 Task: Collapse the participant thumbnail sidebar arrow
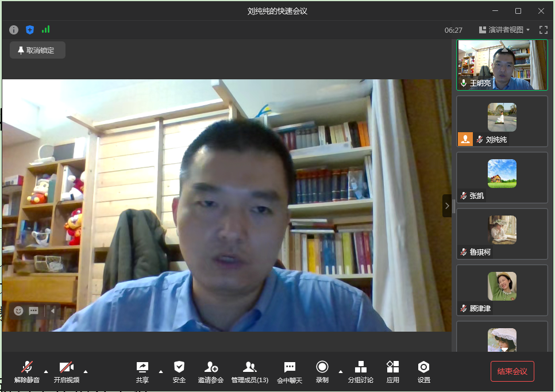[447, 206]
